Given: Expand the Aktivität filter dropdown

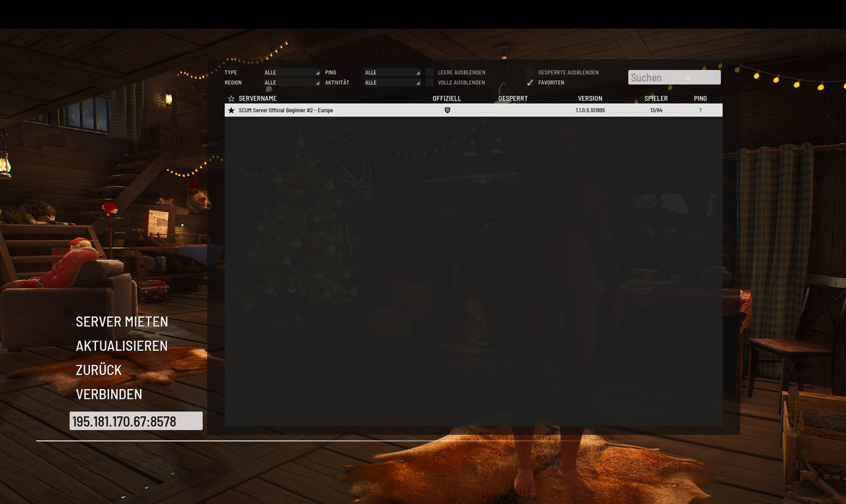Looking at the screenshot, I should pos(392,83).
